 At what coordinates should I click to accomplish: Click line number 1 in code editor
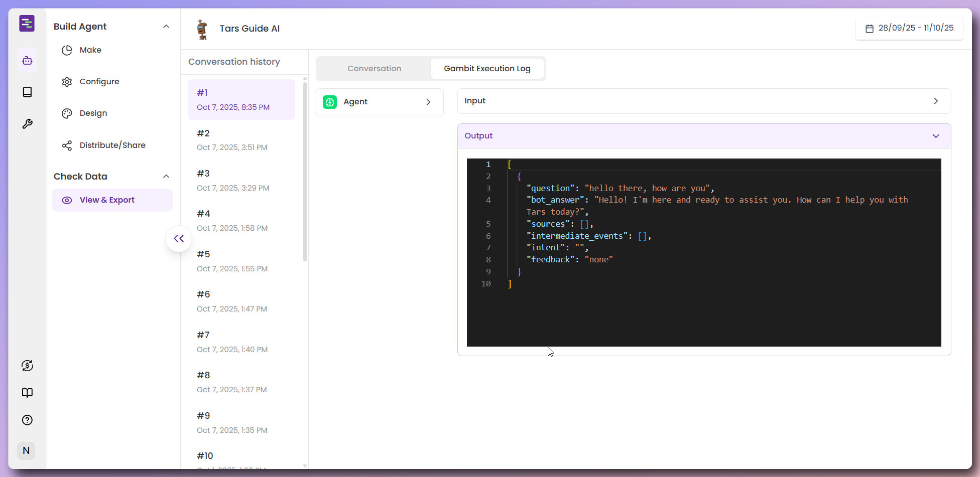488,165
